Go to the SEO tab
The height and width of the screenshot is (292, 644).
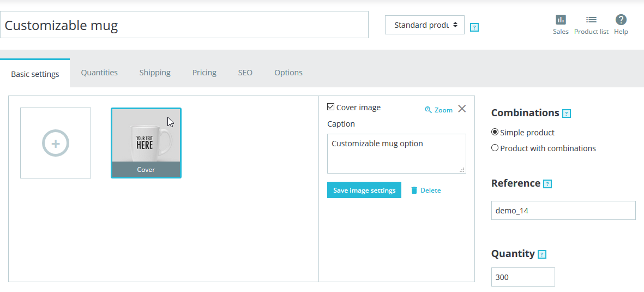(245, 73)
